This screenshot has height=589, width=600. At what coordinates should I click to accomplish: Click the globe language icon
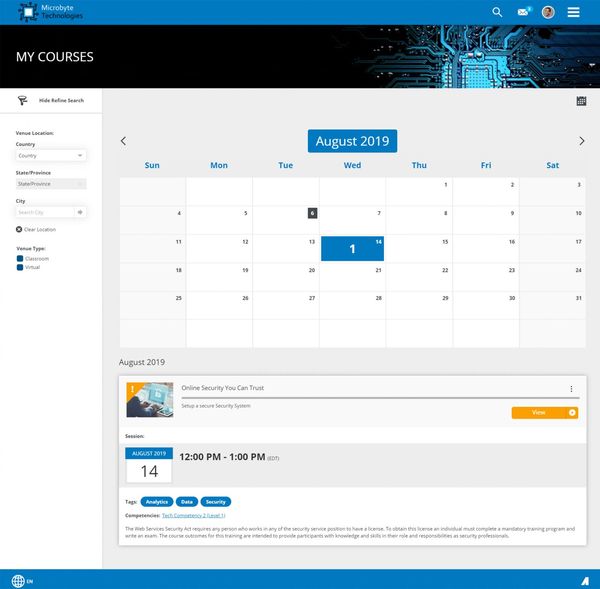click(18, 581)
